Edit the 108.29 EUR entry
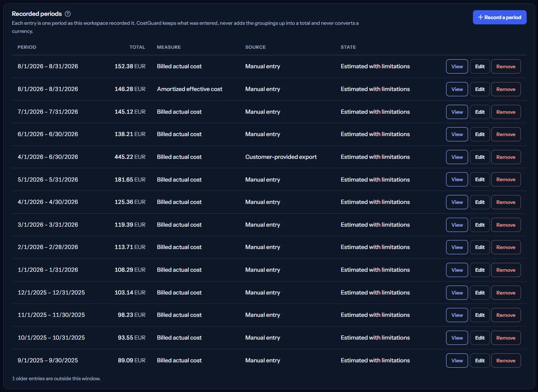Viewport: 538px width, 392px height. pos(480,270)
